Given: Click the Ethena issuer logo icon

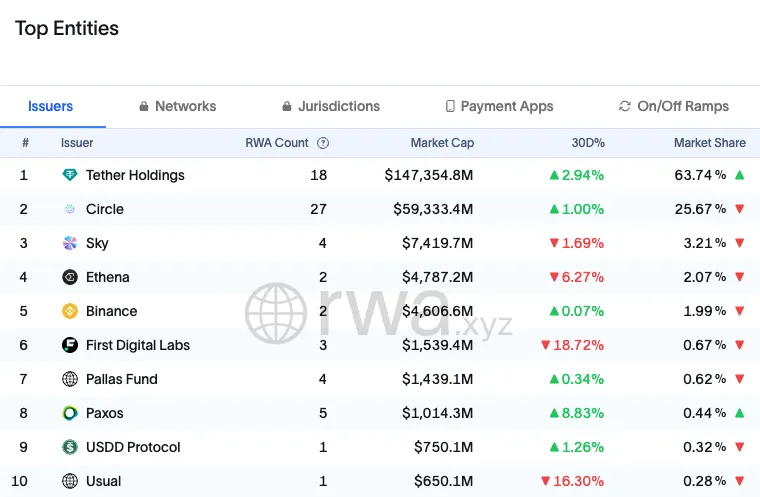Looking at the screenshot, I should point(70,277).
